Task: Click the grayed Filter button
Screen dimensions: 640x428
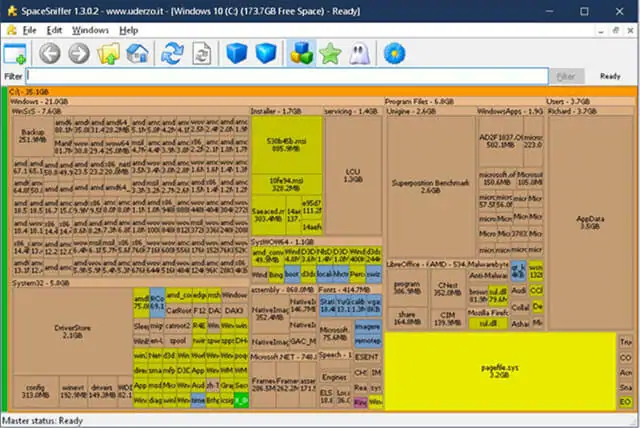Action: click(x=566, y=76)
